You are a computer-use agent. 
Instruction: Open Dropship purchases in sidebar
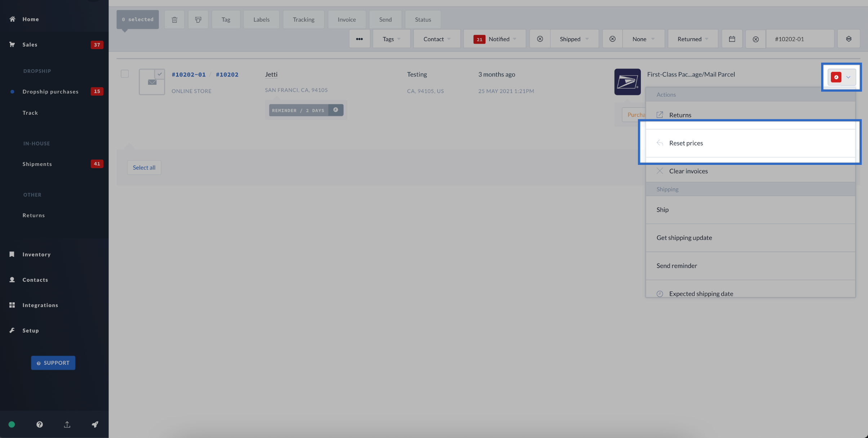tap(50, 92)
